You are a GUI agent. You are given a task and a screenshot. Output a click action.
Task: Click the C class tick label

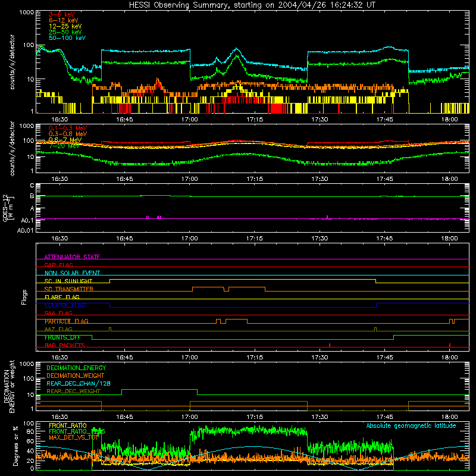click(x=32, y=186)
